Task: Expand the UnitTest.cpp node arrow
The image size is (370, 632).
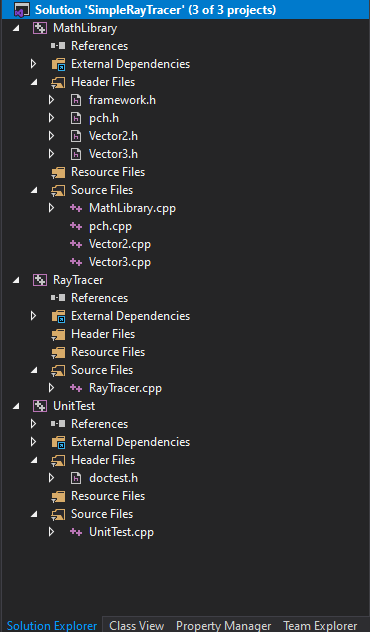Action: pos(51,532)
